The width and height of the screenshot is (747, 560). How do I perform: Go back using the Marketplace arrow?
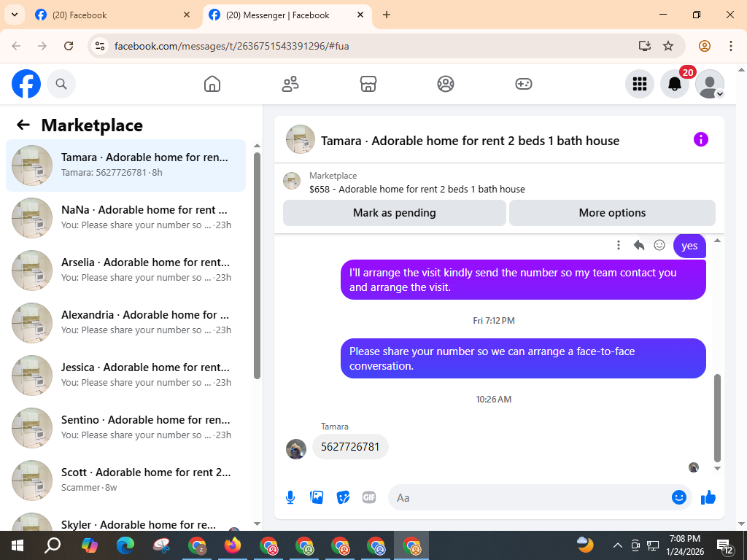click(x=23, y=125)
